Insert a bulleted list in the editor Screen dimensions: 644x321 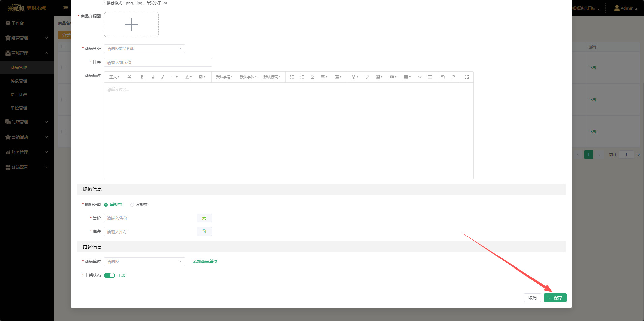coord(292,77)
